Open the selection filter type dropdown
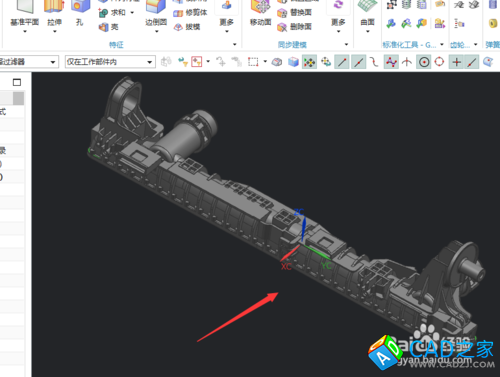Screen dimensions: 500x377 [29, 62]
